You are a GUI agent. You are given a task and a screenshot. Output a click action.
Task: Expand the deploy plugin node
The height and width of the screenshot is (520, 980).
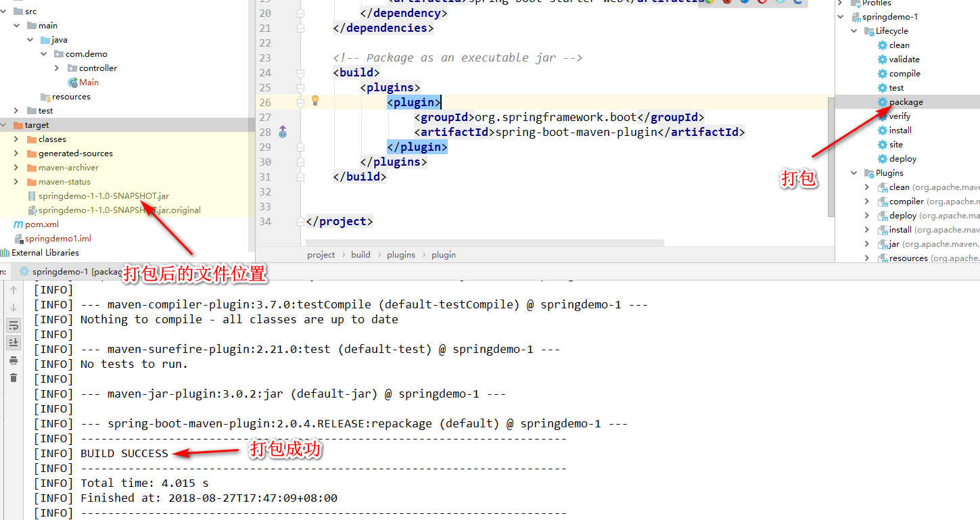867,216
